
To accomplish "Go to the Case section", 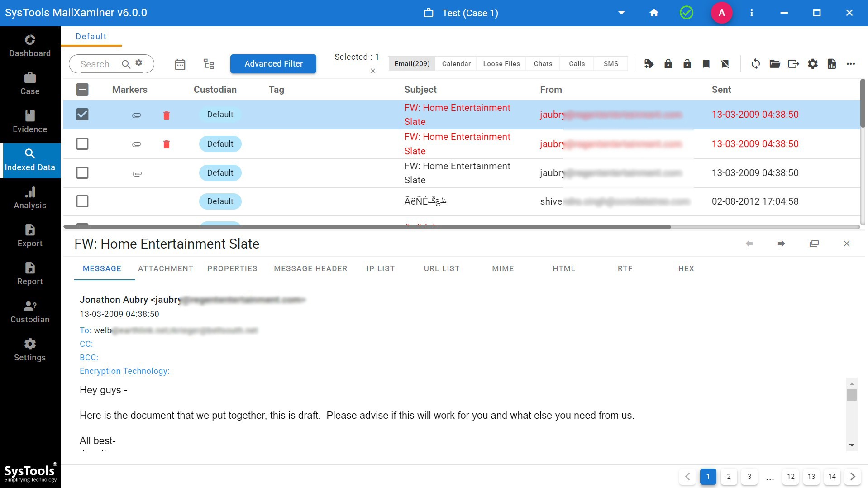I will click(x=30, y=84).
